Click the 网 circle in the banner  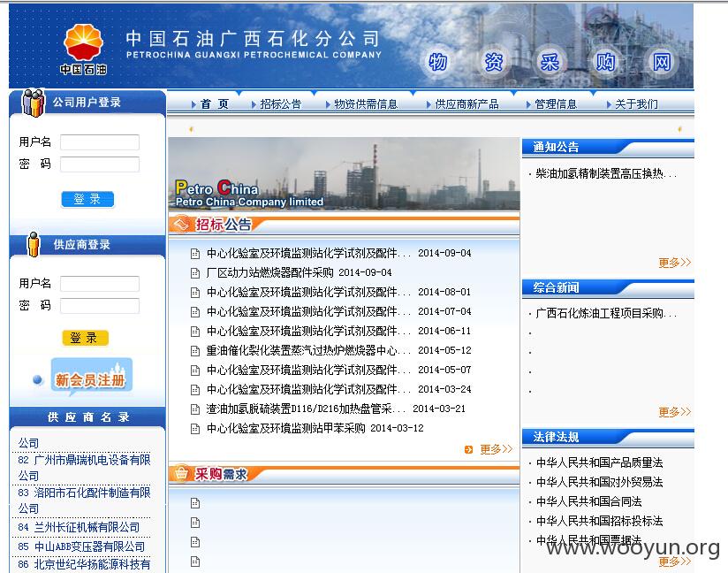(x=661, y=62)
